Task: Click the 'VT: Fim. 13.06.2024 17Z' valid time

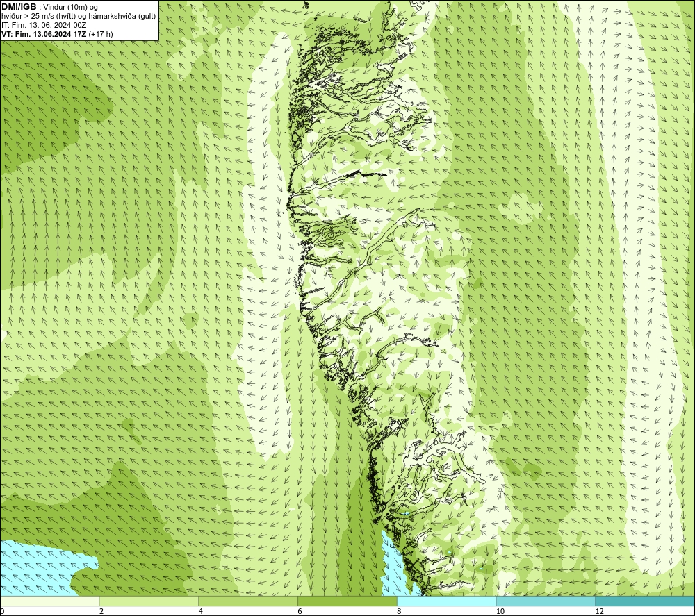Action: [x=44, y=33]
